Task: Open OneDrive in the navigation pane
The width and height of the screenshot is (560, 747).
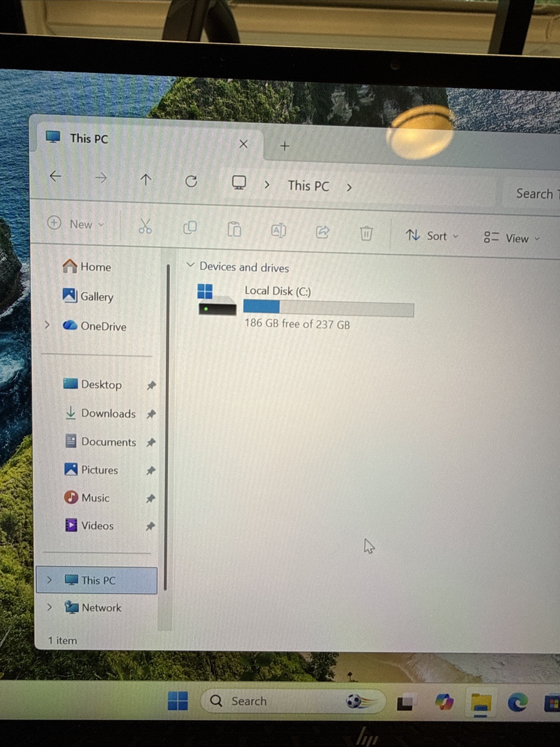Action: (x=95, y=326)
